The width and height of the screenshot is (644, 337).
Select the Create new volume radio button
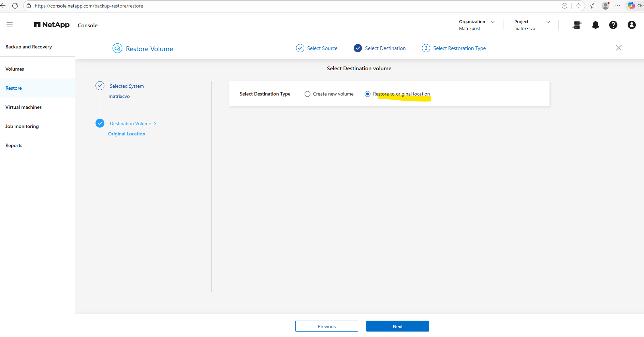tap(307, 94)
